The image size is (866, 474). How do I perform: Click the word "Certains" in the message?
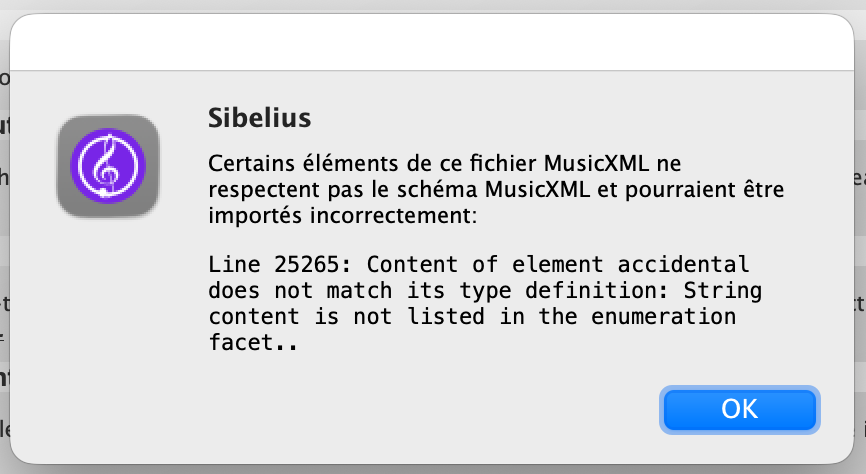click(x=242, y=163)
